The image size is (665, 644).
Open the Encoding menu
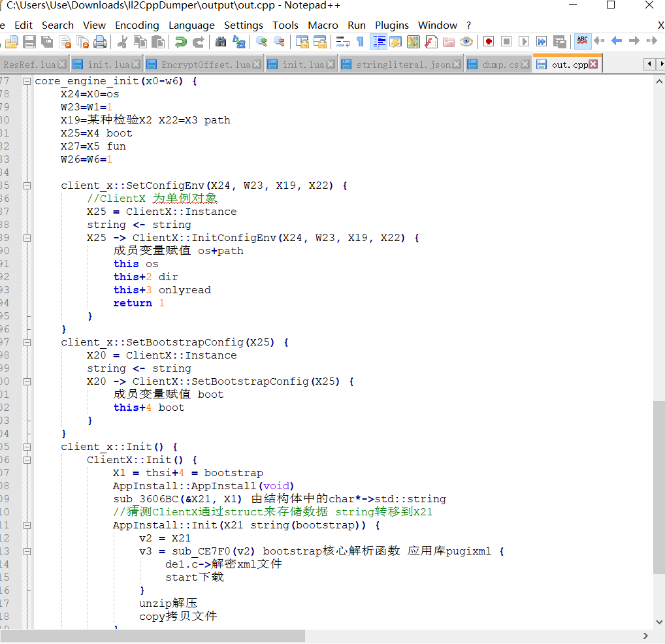click(x=137, y=25)
